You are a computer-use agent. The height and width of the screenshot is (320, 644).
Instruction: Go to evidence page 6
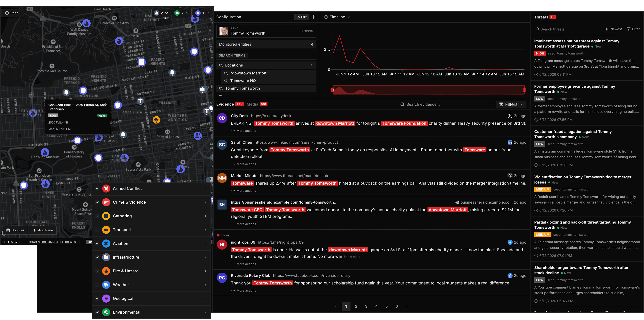coord(396,307)
